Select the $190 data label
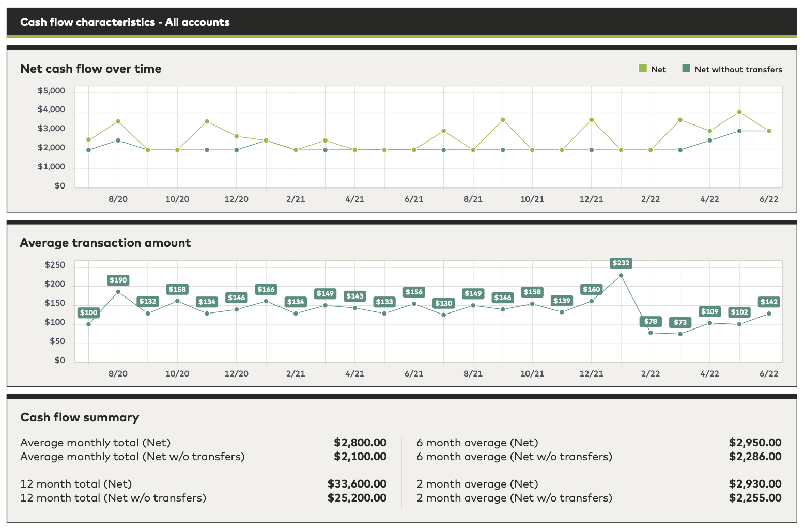805x532 pixels. (x=118, y=280)
